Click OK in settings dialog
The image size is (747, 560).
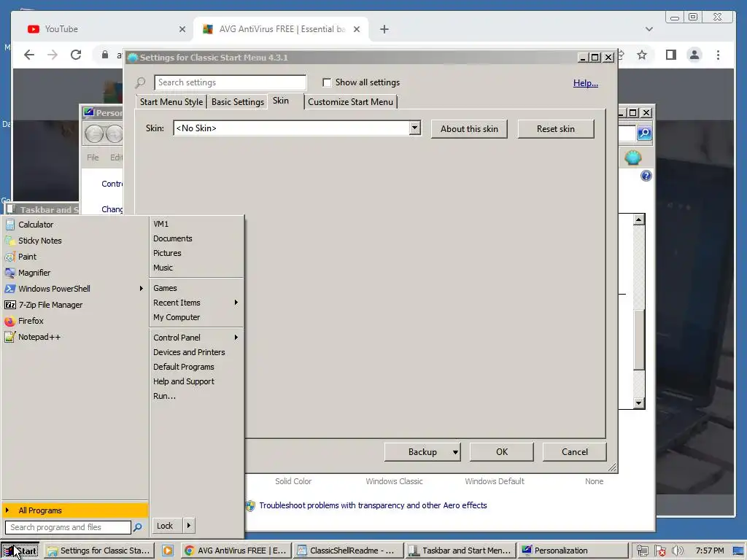pos(502,452)
